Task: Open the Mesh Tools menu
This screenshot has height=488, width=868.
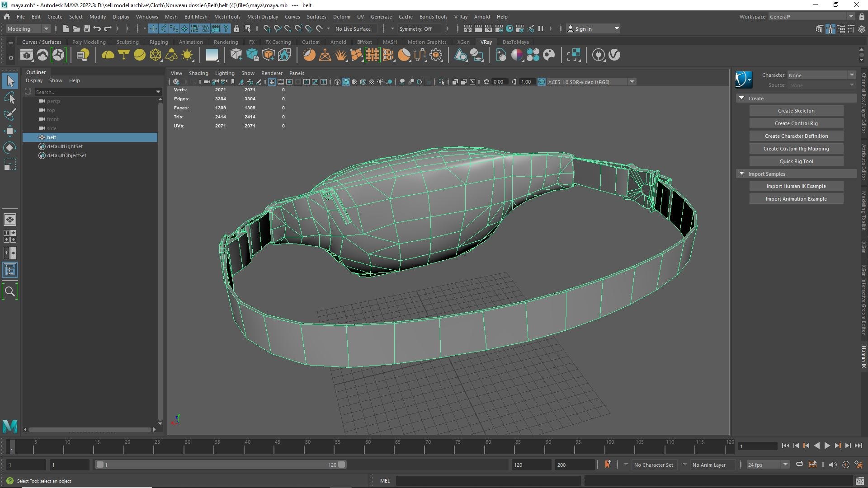Action: click(x=227, y=17)
